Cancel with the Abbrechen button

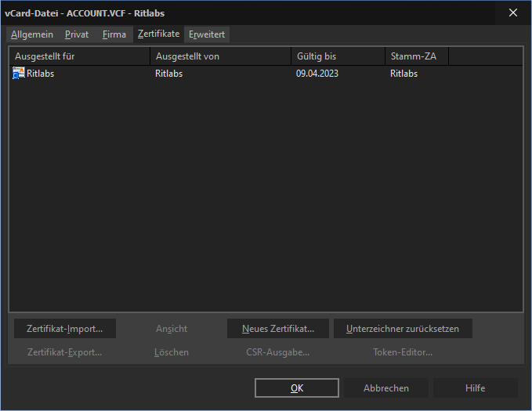tap(386, 388)
